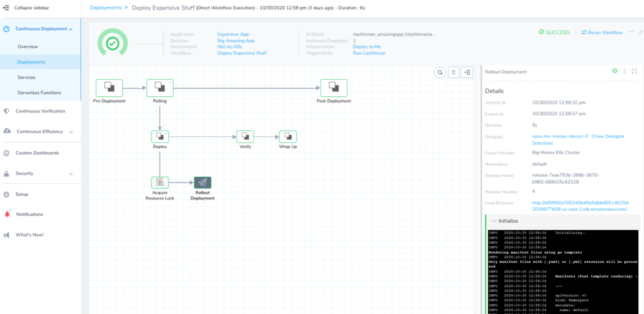644x314 pixels.
Task: Collapse the Continuous Deployment menu chevron
Action: tap(71, 29)
